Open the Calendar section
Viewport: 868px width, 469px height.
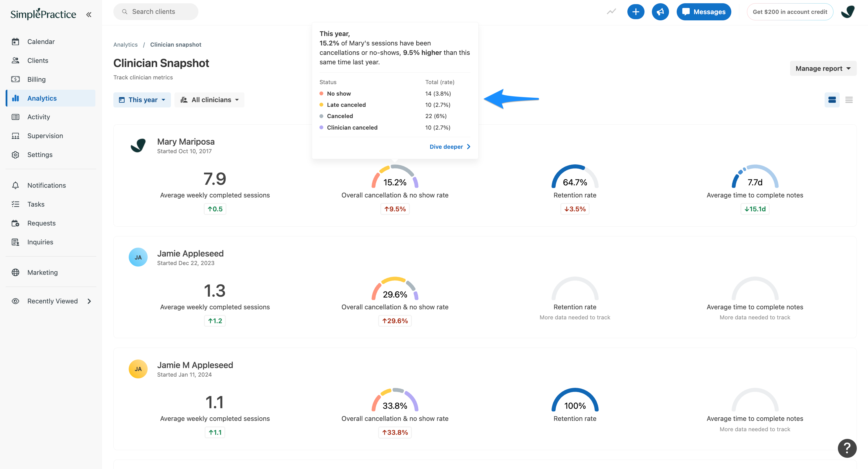tap(50, 41)
